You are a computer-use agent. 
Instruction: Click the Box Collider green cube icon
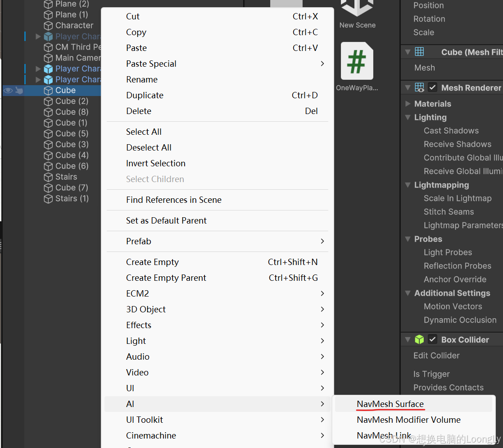coord(419,339)
